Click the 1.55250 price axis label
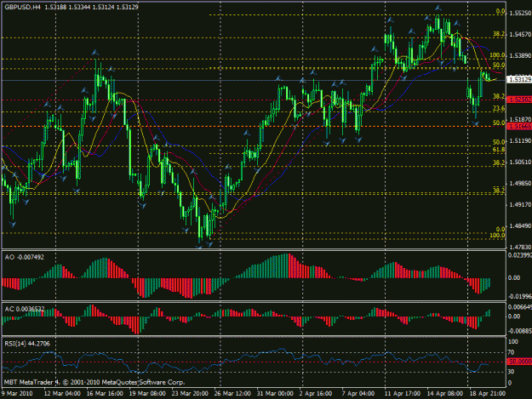Image resolution: width=532 pixels, height=399 pixels. (520, 13)
